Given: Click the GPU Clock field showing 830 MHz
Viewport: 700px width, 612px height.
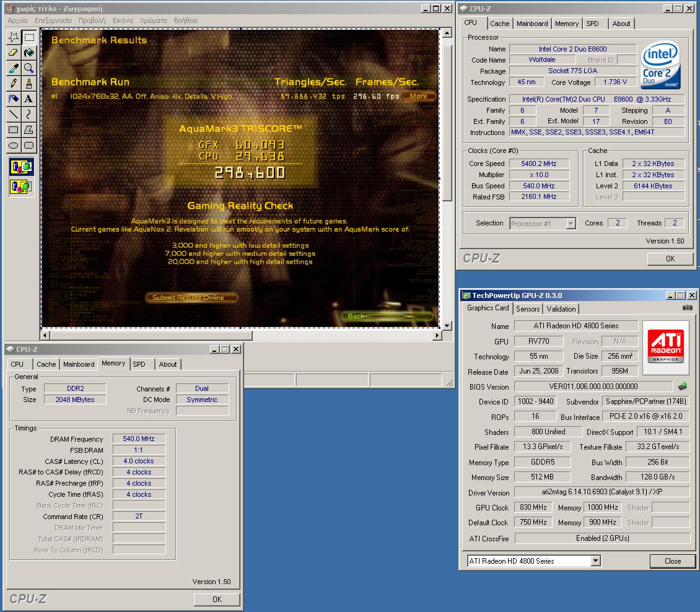Looking at the screenshot, I should coord(533,507).
